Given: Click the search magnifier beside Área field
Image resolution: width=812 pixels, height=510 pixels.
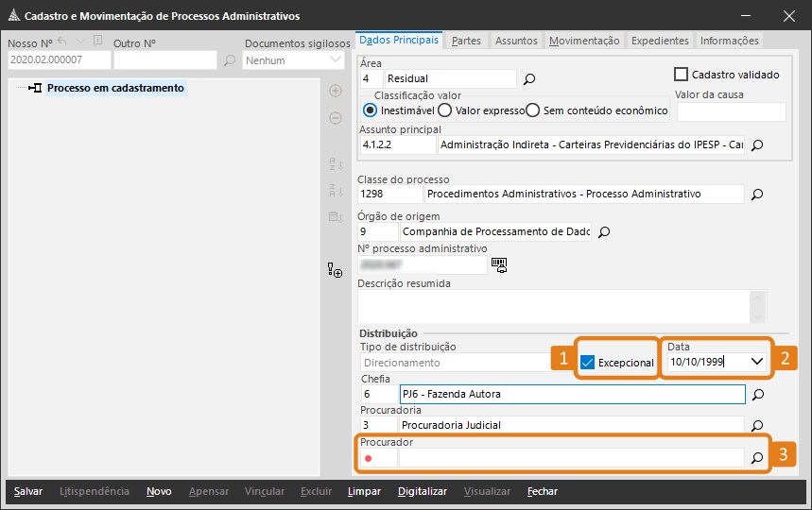Looking at the screenshot, I should tap(529, 79).
